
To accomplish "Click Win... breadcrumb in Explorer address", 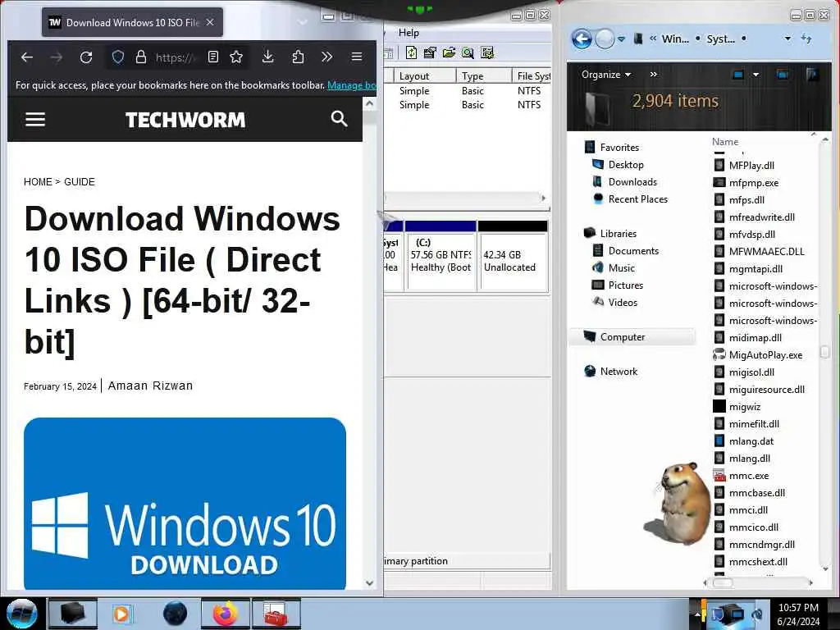I will 675,39.
